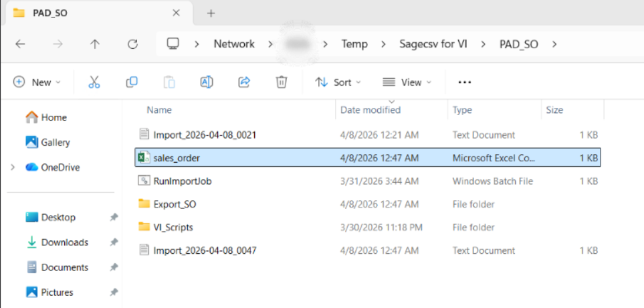The width and height of the screenshot is (644, 308).
Task: Click the Share icon in toolbar
Action: click(x=244, y=82)
